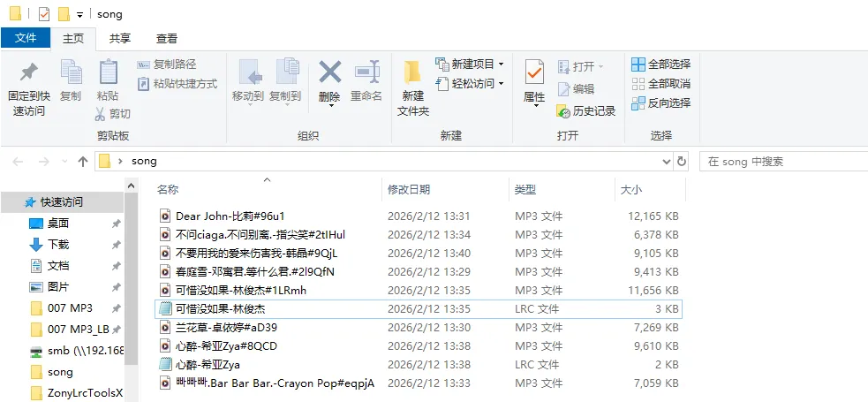Screen dimensions: 868x402
Task: Click the red X Delete icon
Action: [x=329, y=72]
